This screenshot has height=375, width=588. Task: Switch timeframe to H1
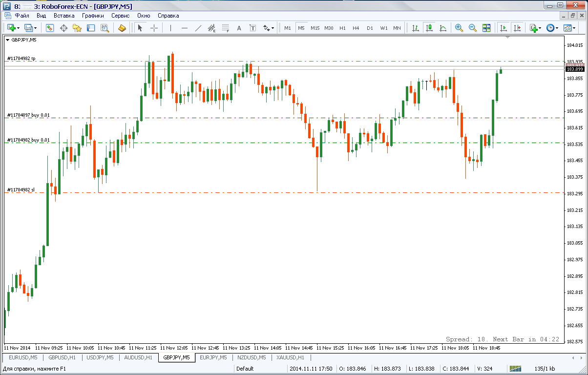(342, 28)
